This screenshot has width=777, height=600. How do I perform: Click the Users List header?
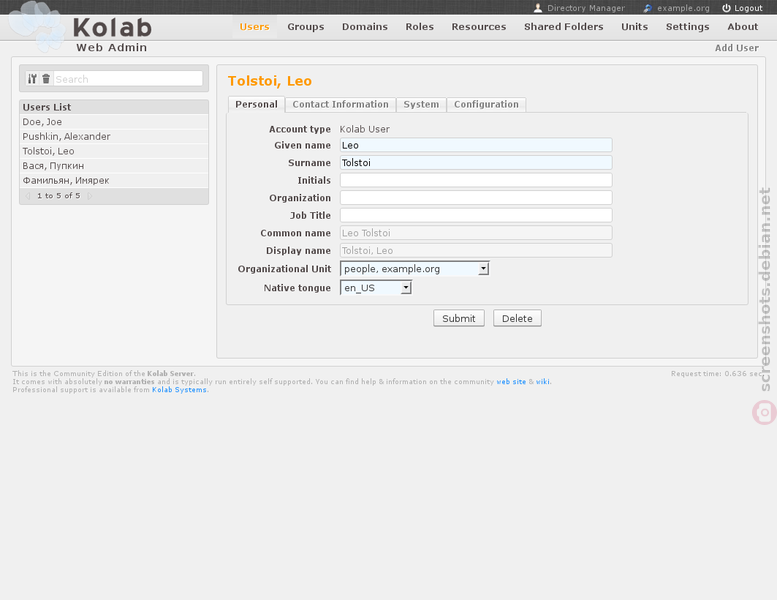pos(114,107)
